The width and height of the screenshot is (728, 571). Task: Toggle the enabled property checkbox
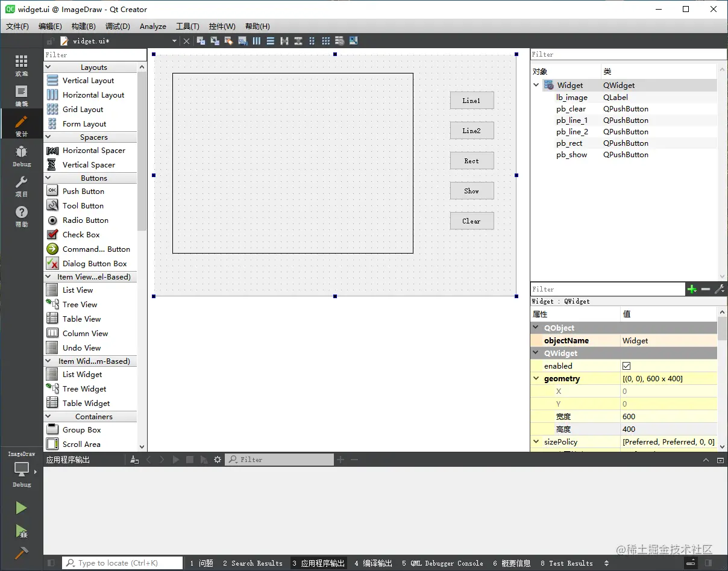(x=627, y=366)
